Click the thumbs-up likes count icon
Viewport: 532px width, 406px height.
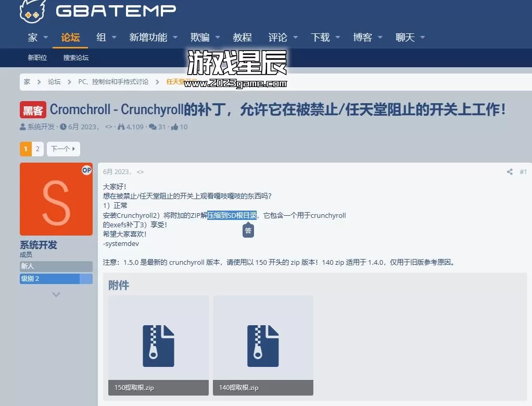pyautogui.click(x=174, y=127)
